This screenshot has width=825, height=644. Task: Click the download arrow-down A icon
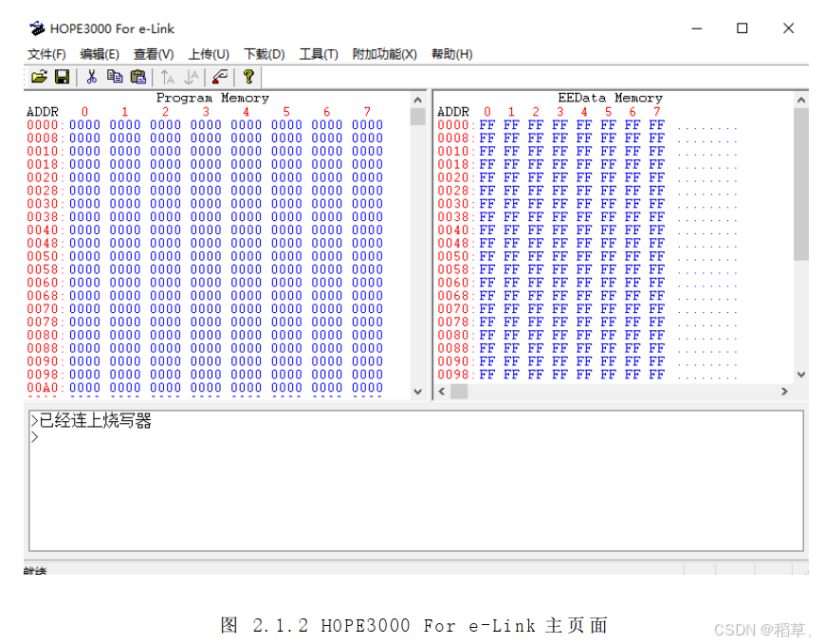click(192, 77)
